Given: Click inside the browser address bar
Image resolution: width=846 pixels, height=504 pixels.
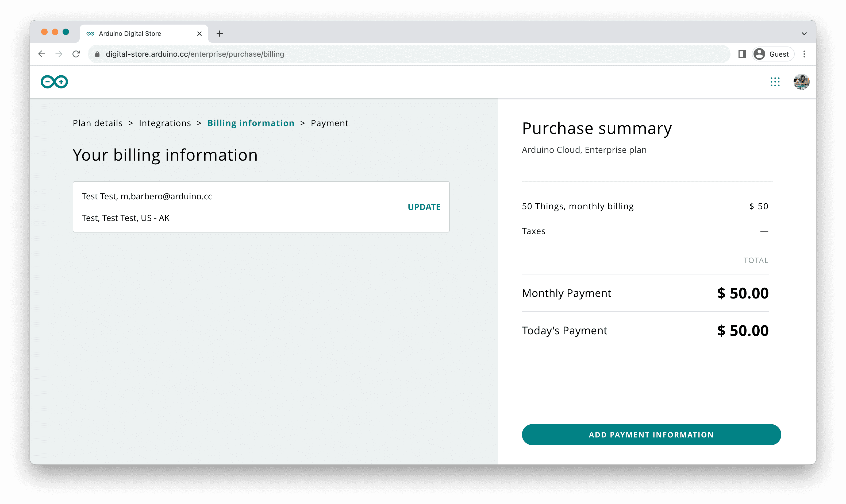Looking at the screenshot, I should 238,54.
